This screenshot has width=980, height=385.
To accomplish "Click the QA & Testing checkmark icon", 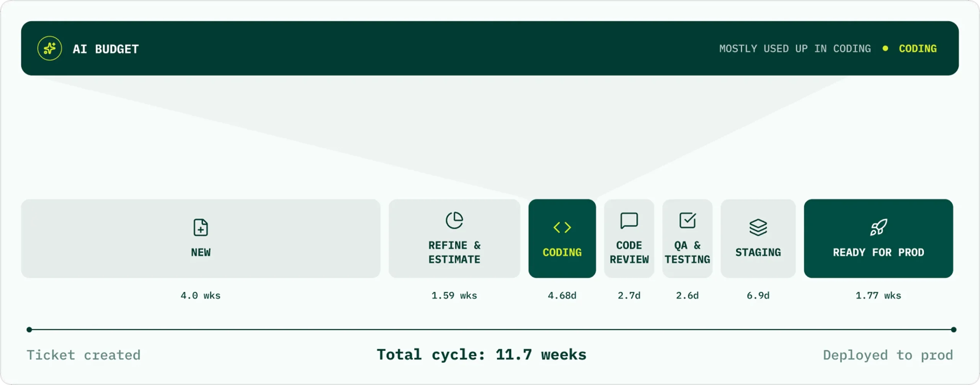I will pos(688,220).
